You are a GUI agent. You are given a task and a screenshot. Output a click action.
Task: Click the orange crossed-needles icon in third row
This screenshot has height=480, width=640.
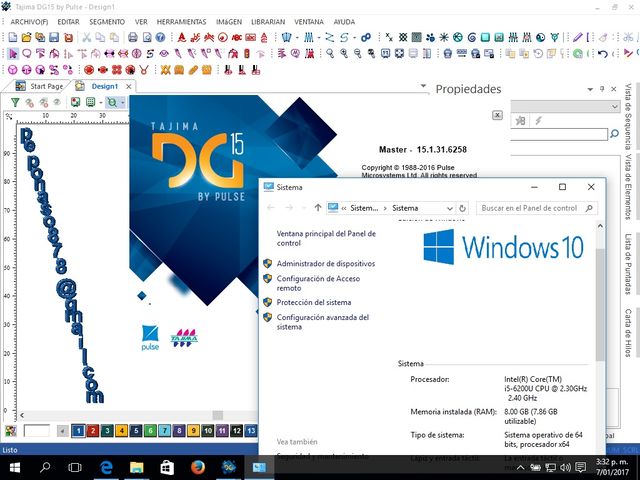click(165, 70)
